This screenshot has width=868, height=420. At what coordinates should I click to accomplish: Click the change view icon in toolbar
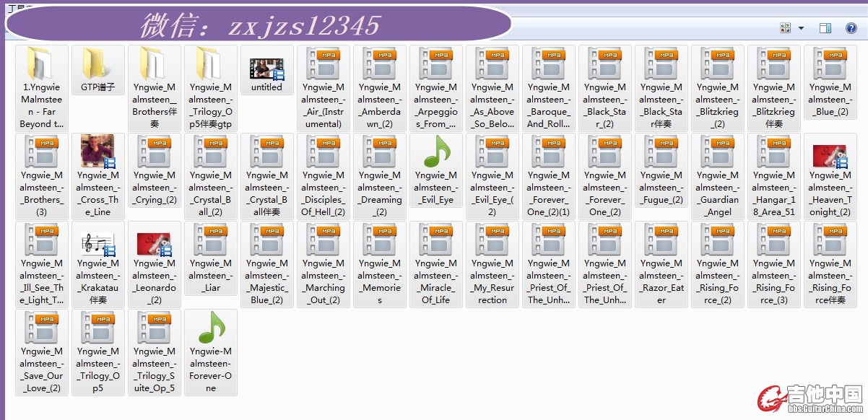[x=786, y=28]
